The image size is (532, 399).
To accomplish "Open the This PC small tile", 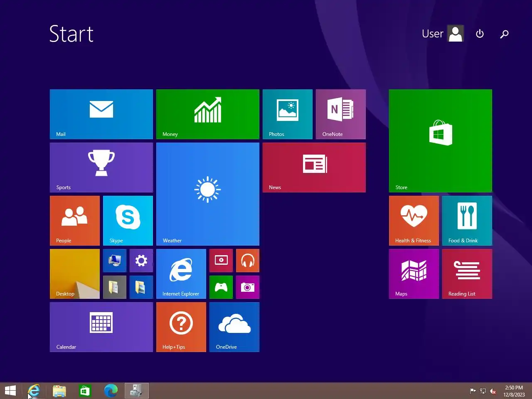I will (x=115, y=261).
